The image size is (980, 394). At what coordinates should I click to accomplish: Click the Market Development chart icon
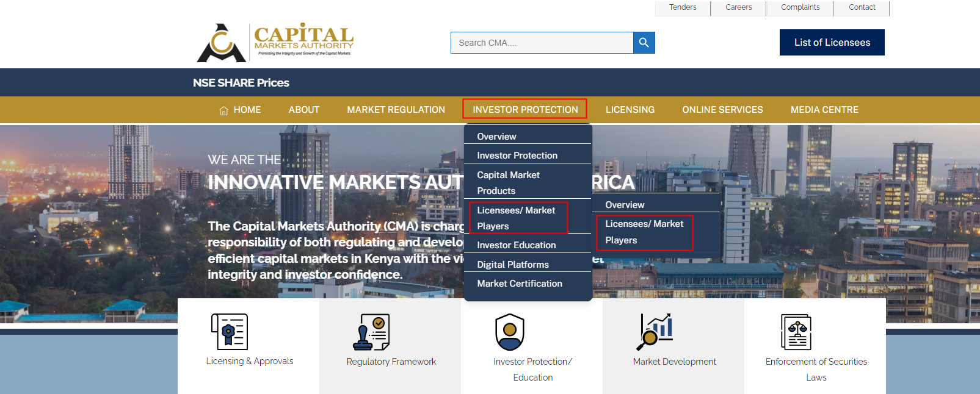pos(655,332)
